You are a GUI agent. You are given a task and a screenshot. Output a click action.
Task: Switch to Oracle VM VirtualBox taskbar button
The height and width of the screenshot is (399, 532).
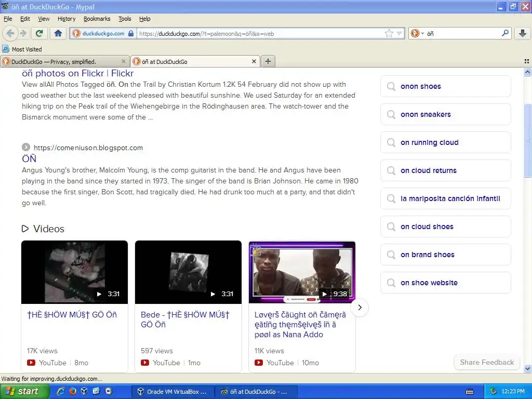[x=172, y=392]
